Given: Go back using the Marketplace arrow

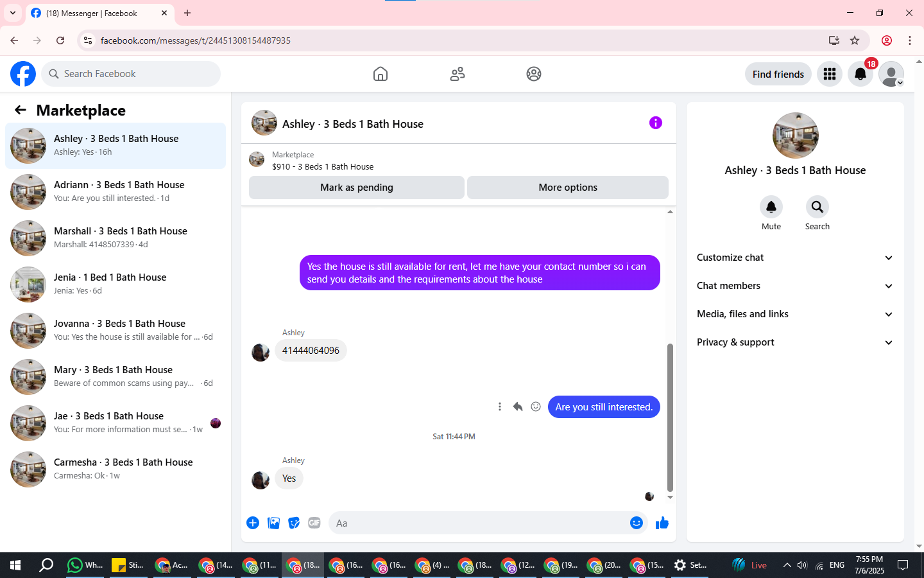Looking at the screenshot, I should pos(21,110).
